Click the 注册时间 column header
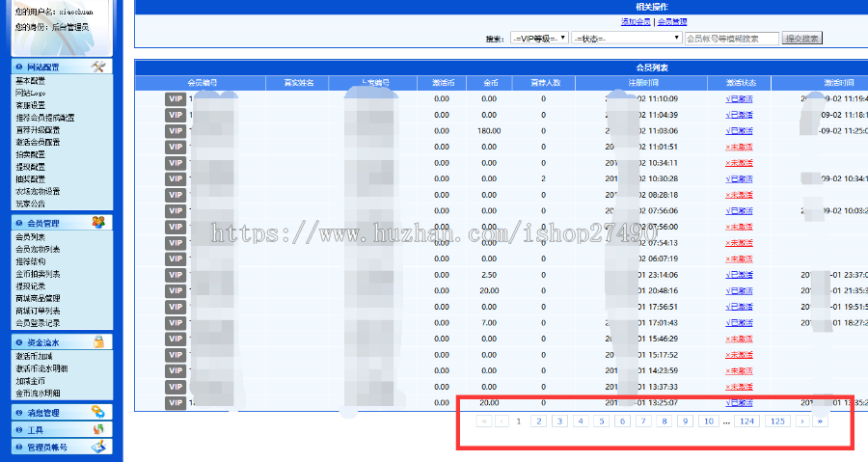 pyautogui.click(x=641, y=83)
